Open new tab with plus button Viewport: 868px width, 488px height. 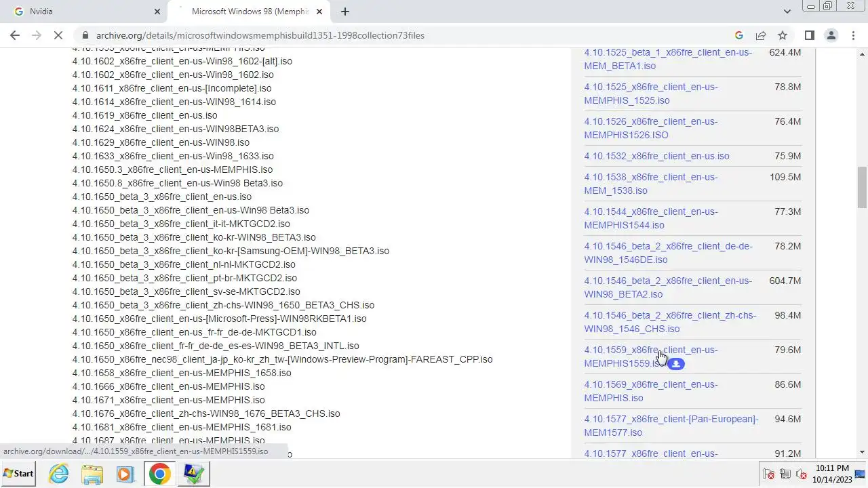point(344,12)
